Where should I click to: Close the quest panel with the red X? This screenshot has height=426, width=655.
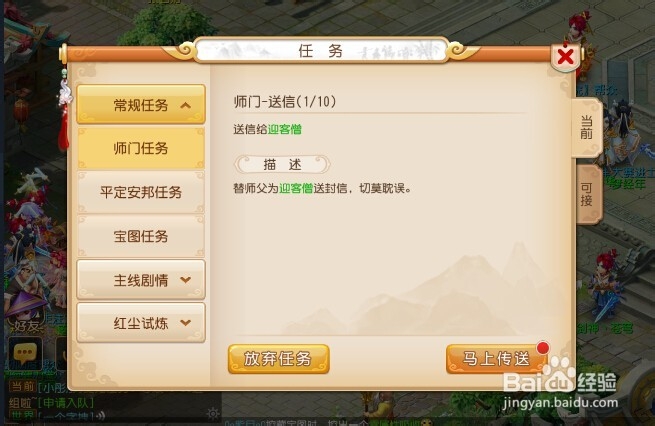coord(565,57)
